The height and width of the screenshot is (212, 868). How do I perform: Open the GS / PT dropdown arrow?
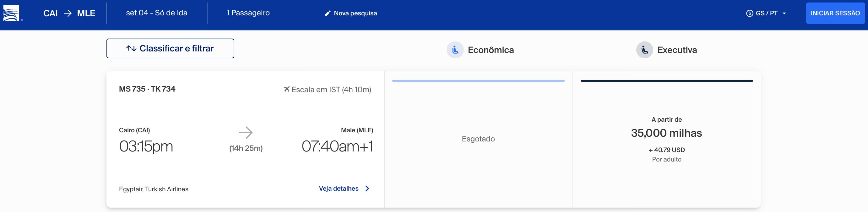(x=784, y=13)
